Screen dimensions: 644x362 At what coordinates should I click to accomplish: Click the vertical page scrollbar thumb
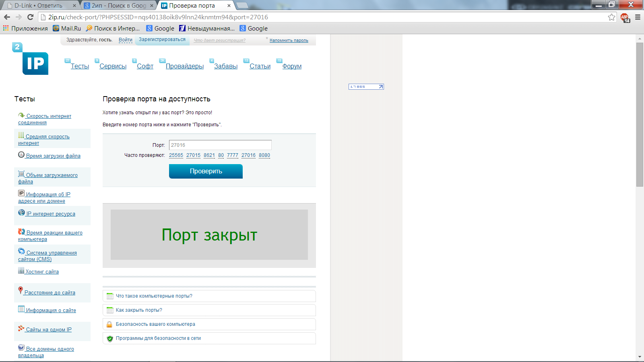click(x=640, y=114)
